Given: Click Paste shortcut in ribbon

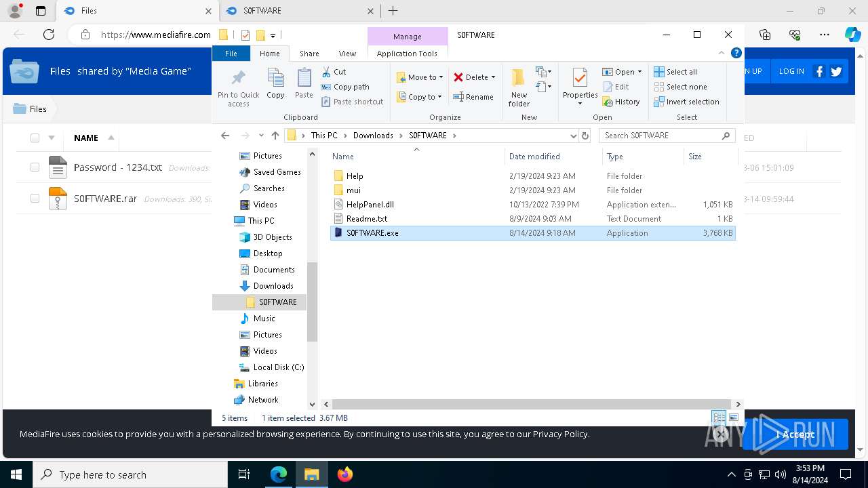Looking at the screenshot, I should [x=352, y=102].
